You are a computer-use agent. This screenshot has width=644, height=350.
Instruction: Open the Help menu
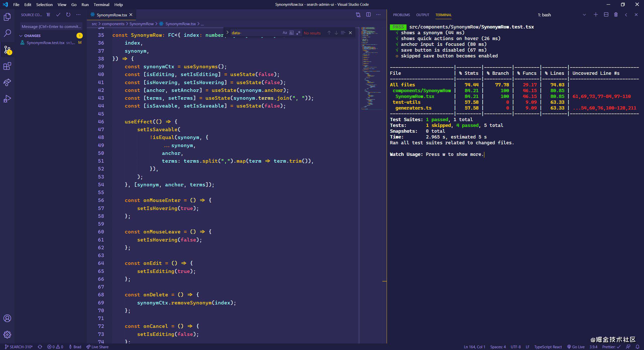(118, 5)
